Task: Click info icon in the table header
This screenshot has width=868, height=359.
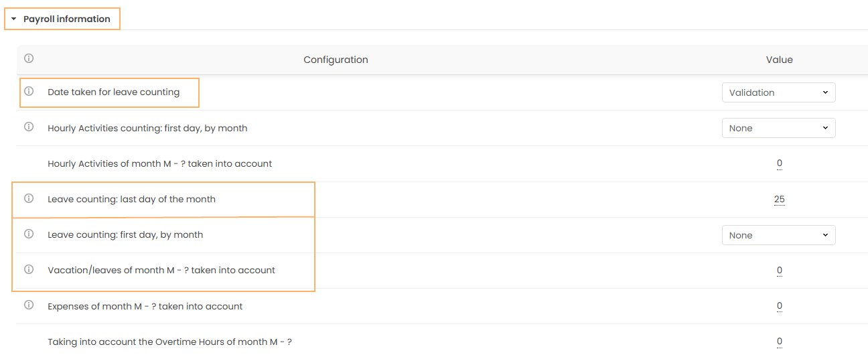Action: [29, 59]
